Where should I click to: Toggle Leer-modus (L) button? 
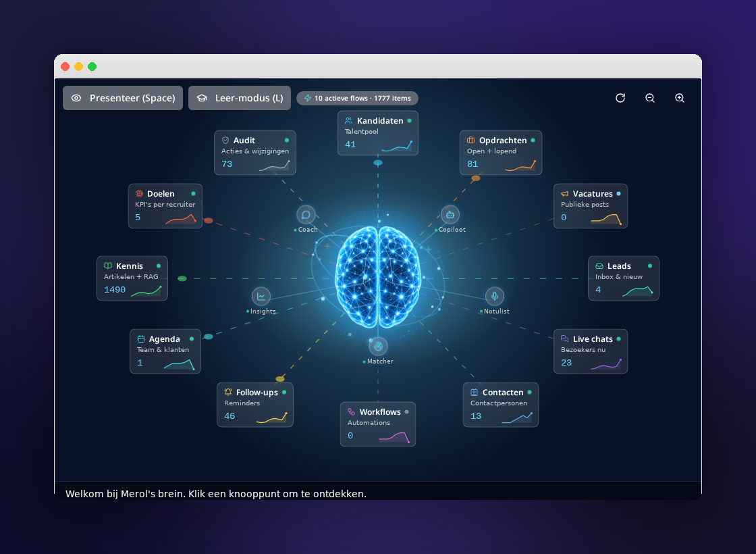pyautogui.click(x=240, y=98)
